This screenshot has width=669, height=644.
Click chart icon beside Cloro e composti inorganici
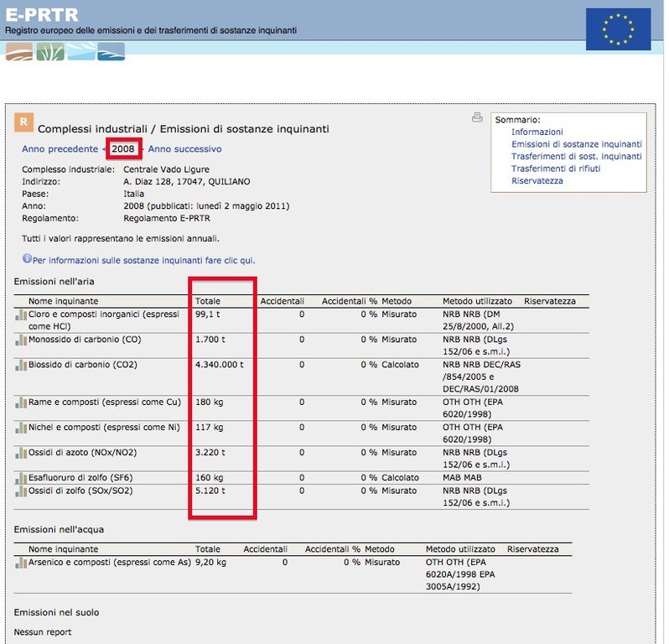pyautogui.click(x=20, y=314)
